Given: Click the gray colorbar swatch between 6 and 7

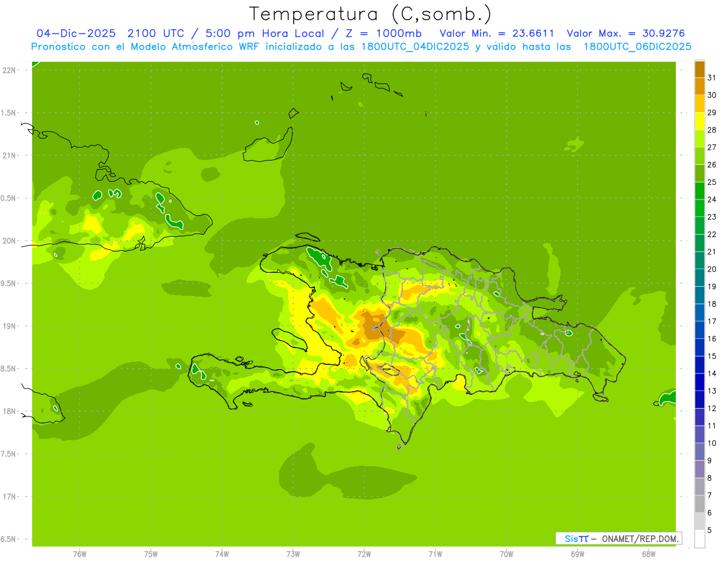Looking at the screenshot, I should tap(699, 504).
